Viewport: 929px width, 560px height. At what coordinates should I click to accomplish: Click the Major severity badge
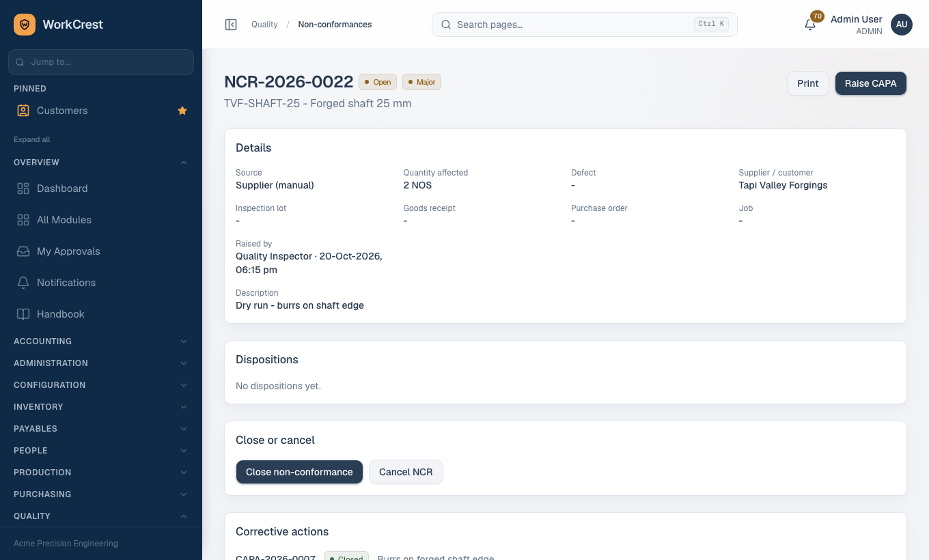pos(421,82)
